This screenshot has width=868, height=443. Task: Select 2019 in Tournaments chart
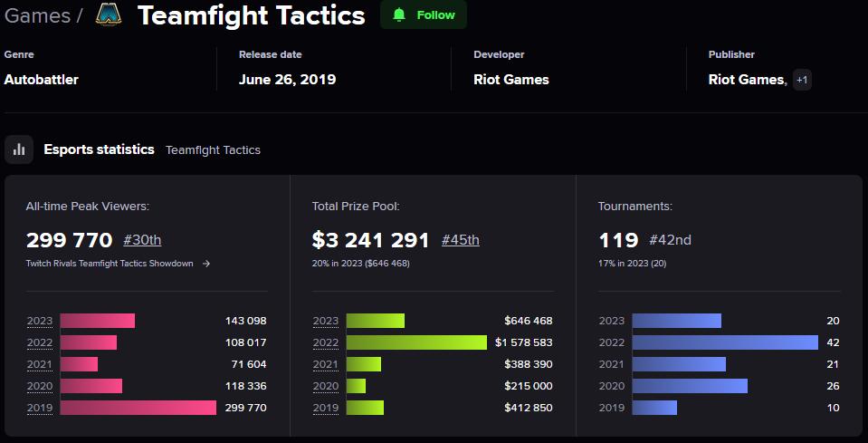612,408
